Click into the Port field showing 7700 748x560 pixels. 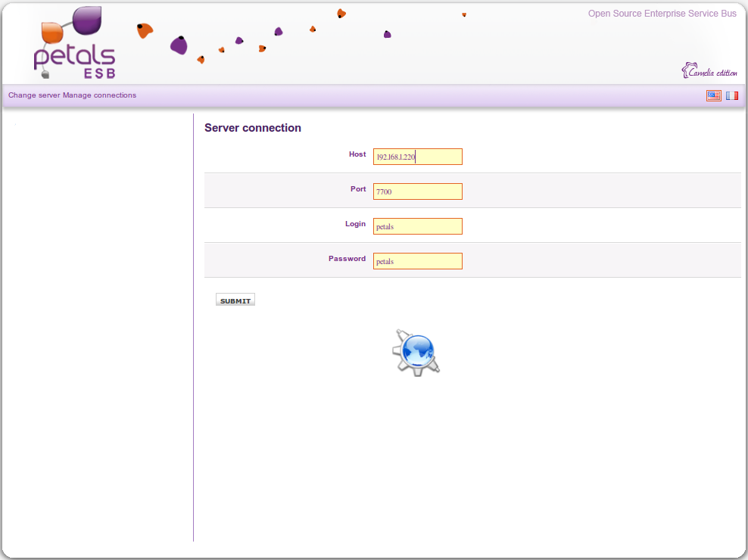[x=417, y=191]
